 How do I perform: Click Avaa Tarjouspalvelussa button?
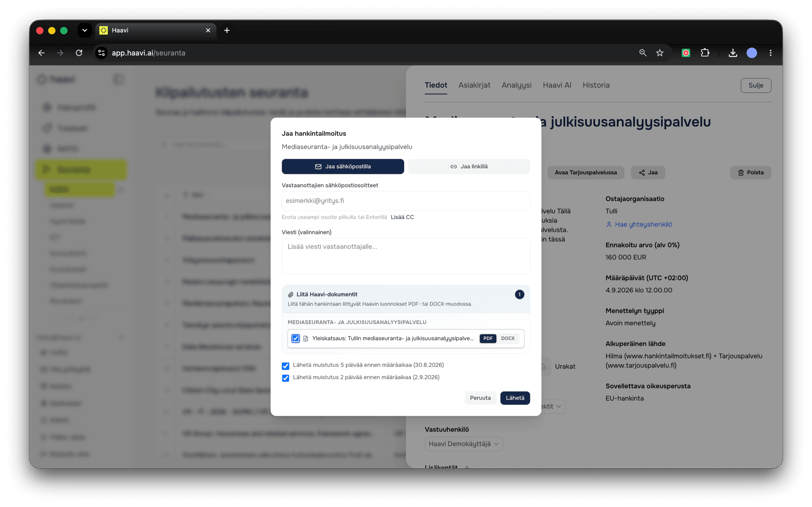point(586,173)
